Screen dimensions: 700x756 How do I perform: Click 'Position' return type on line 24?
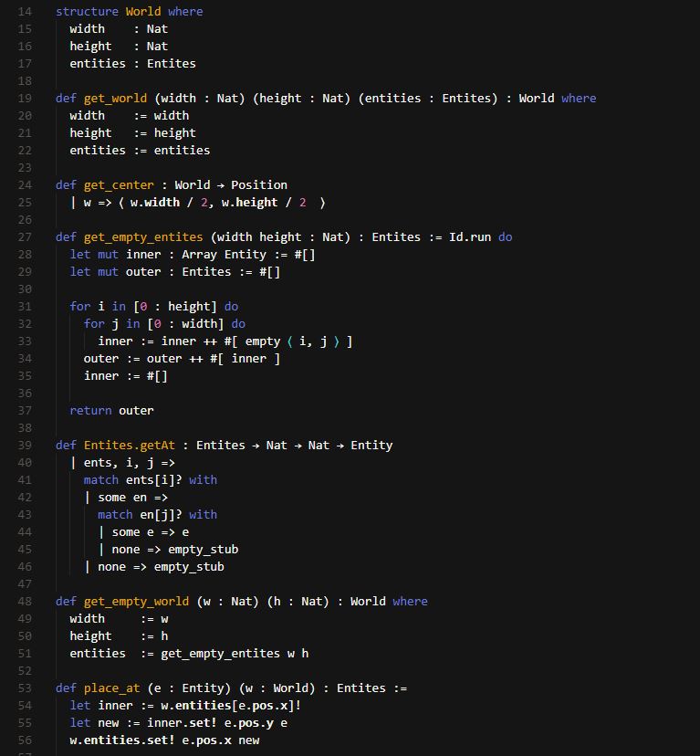point(259,185)
